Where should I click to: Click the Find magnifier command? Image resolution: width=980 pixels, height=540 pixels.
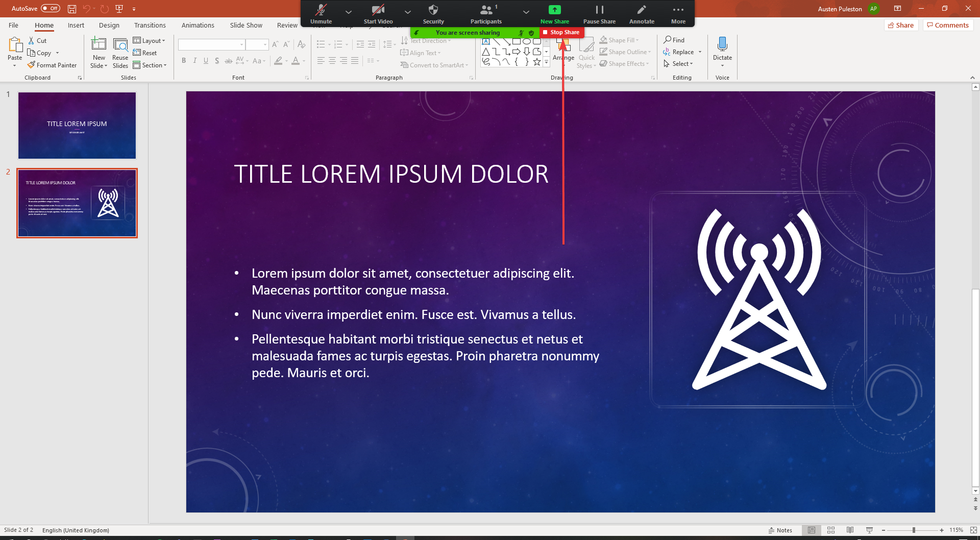(674, 40)
